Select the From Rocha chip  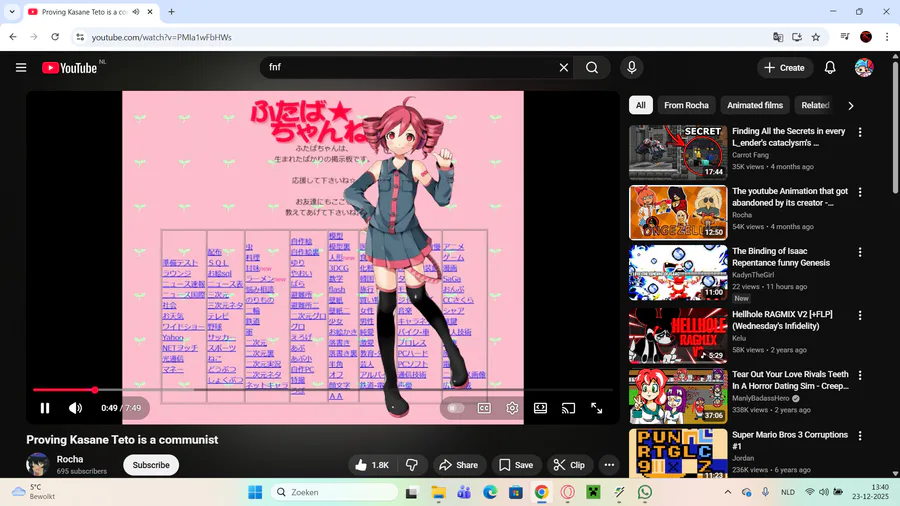(686, 105)
